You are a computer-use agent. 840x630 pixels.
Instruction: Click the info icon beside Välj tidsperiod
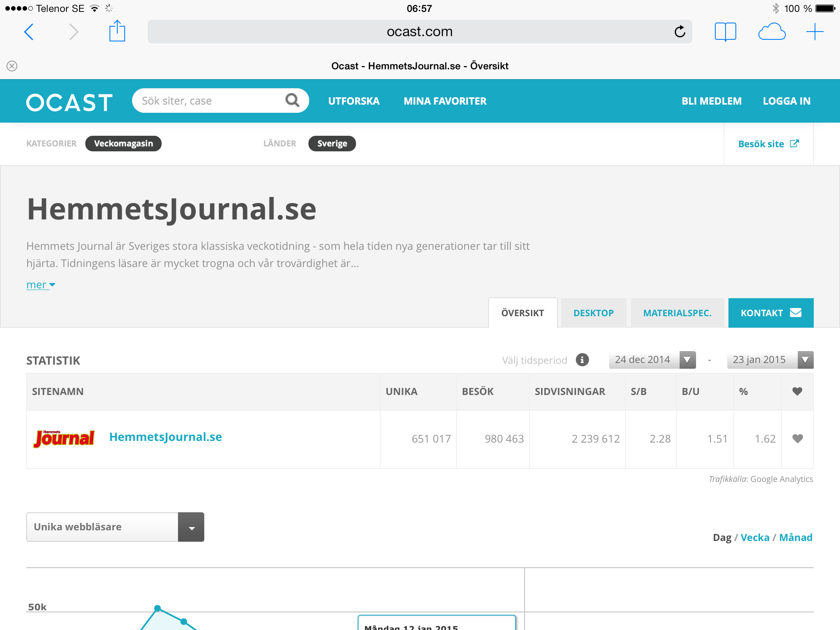(582, 360)
